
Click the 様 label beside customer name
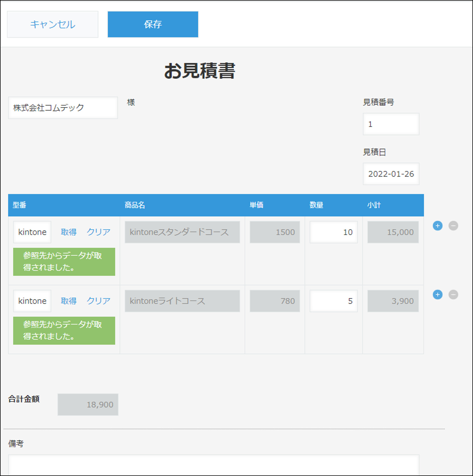pyautogui.click(x=131, y=102)
